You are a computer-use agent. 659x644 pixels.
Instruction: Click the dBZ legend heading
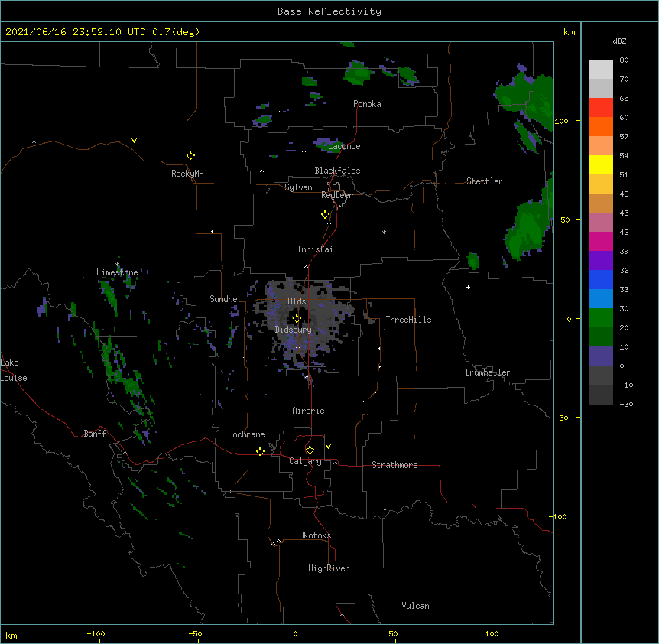point(619,41)
